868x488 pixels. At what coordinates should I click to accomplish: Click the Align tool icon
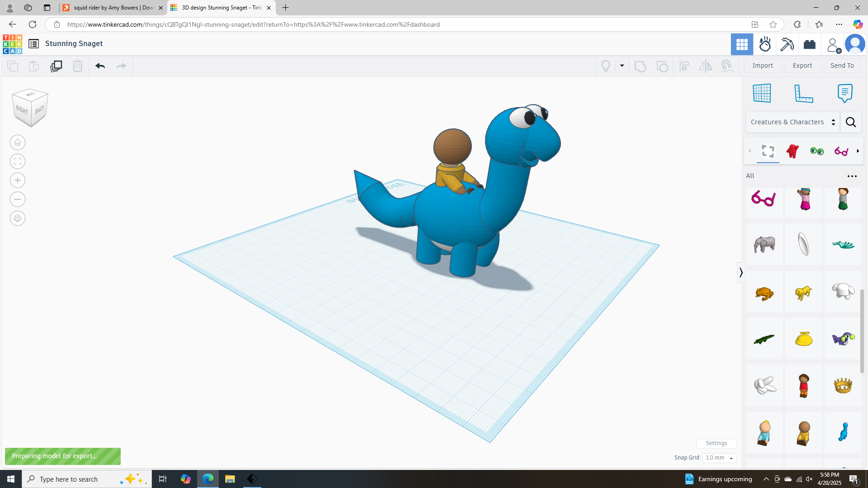click(684, 66)
